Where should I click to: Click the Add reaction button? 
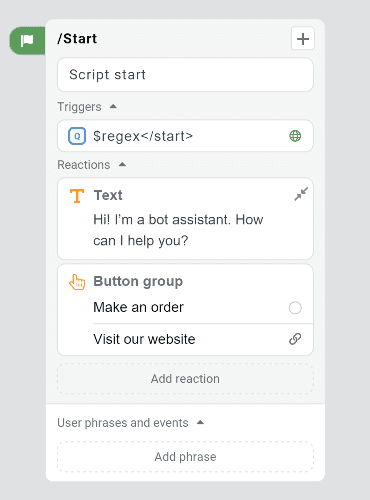pyautogui.click(x=185, y=379)
